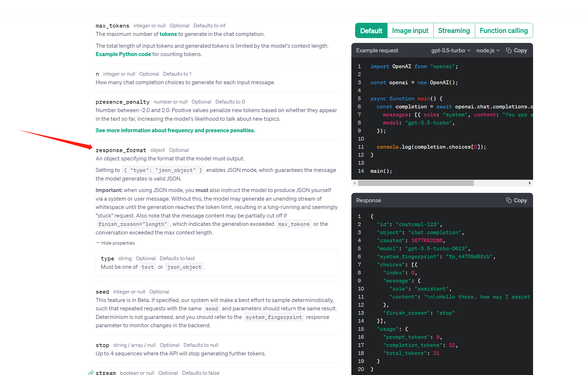This screenshot has width=588, height=375.
Task: Click the right arrow of code scrollbar
Action: click(x=530, y=183)
